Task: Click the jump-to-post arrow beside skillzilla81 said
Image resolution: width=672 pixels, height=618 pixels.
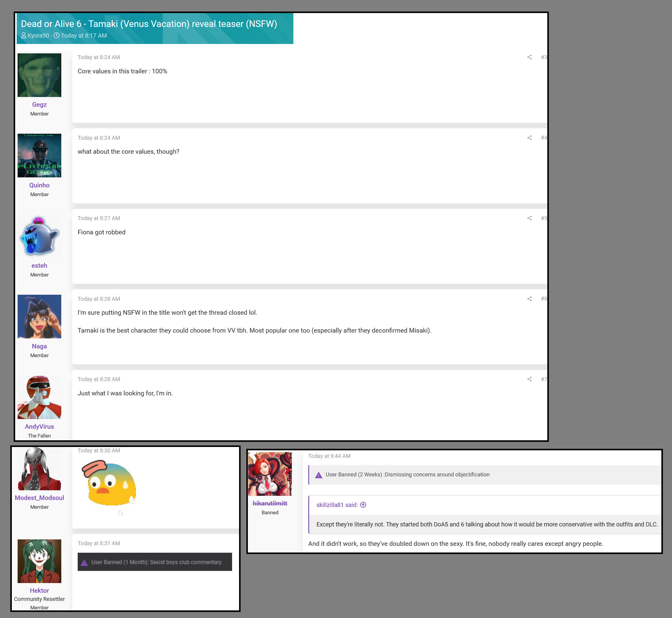Action: click(x=363, y=505)
